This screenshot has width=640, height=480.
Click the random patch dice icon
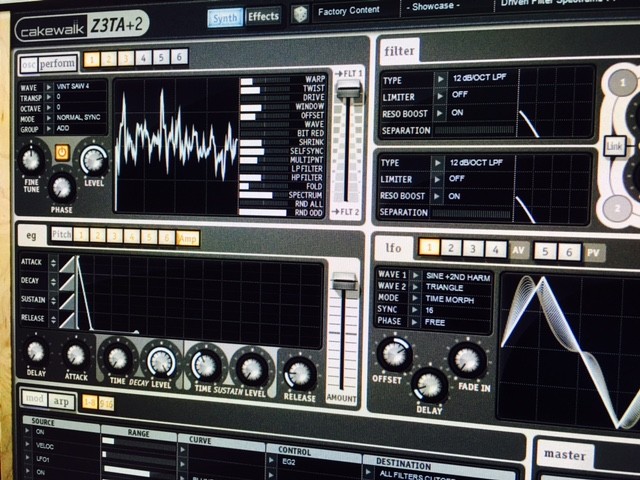pyautogui.click(x=301, y=15)
